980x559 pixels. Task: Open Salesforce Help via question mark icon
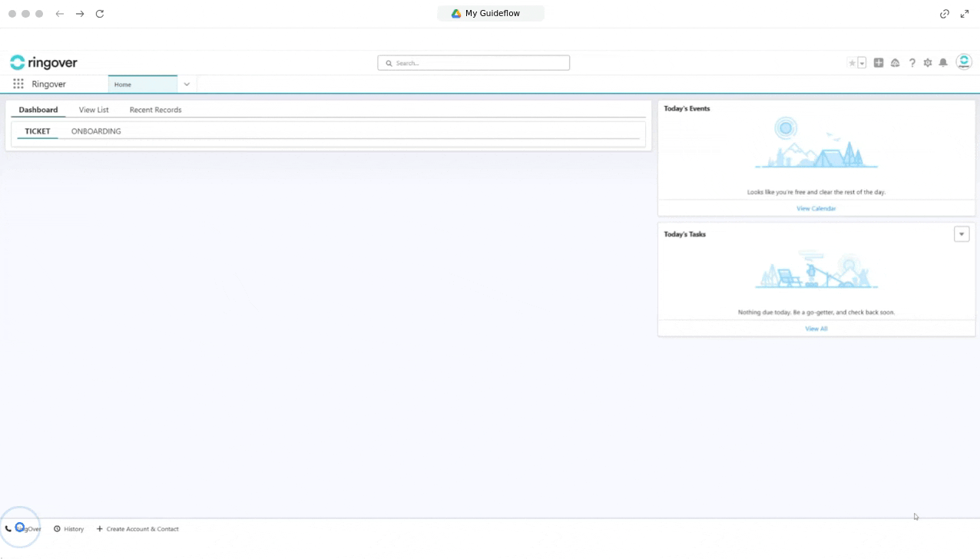(x=912, y=62)
